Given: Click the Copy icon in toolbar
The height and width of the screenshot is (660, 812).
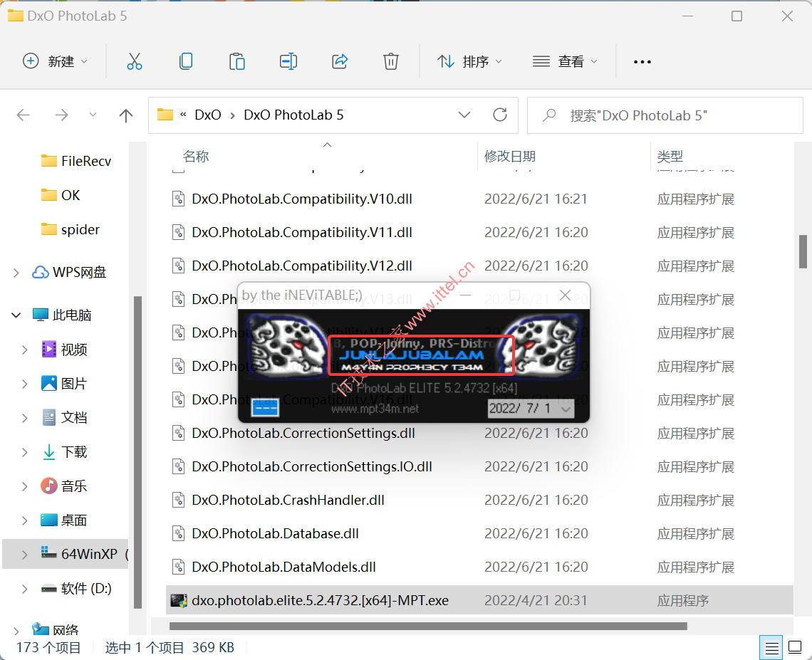Looking at the screenshot, I should pos(186,62).
